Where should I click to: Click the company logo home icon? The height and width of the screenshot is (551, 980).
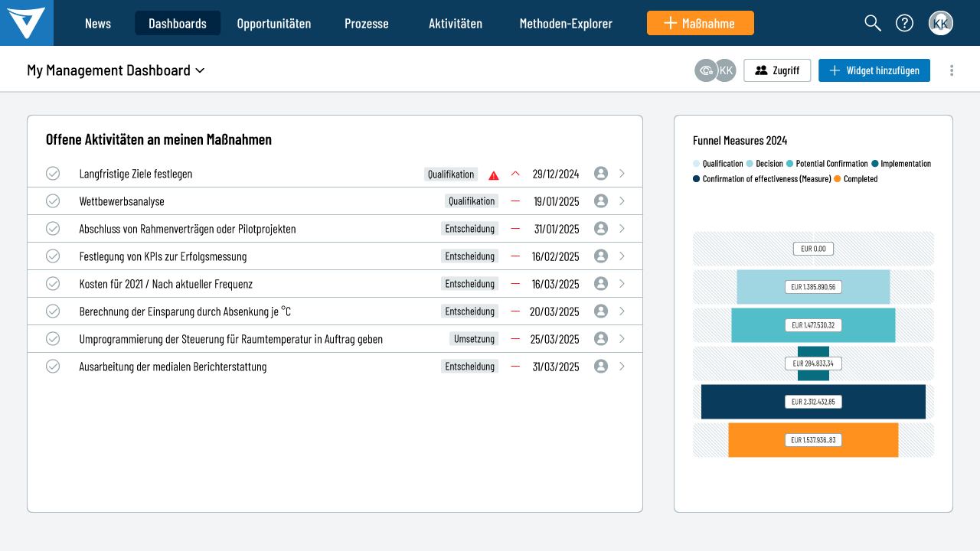pyautogui.click(x=27, y=23)
